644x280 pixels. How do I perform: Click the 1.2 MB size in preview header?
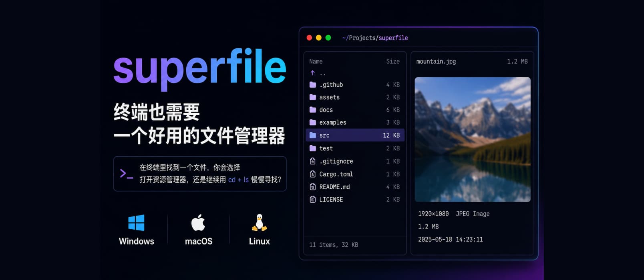point(517,61)
